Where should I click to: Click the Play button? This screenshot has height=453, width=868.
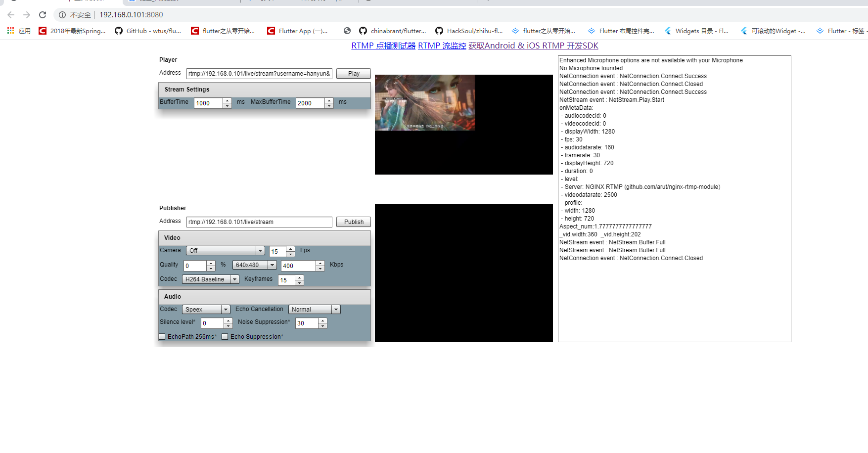click(x=354, y=73)
